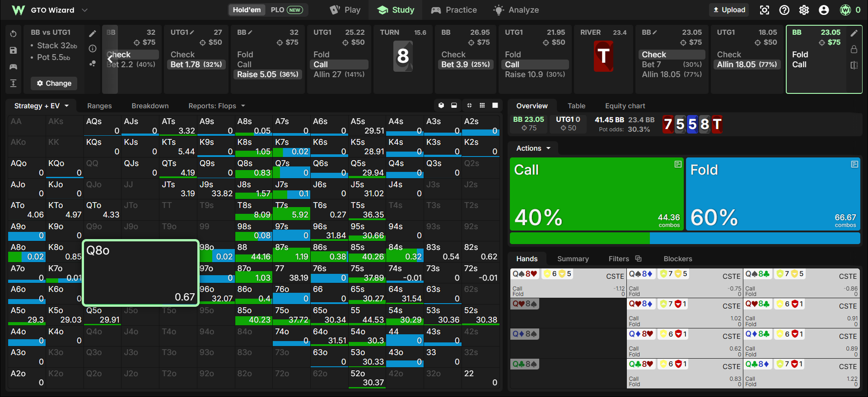Open the Strategy + EV dropdown
This screenshot has height=397, width=868.
point(41,106)
